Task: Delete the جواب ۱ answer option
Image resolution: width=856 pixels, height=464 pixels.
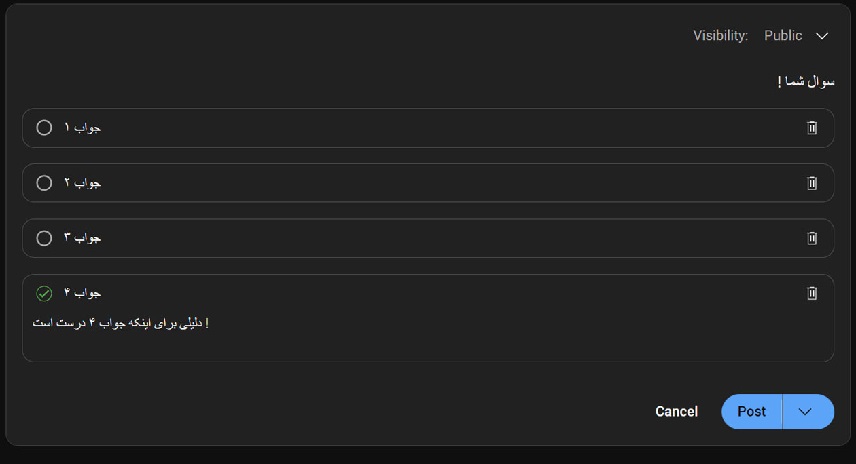Action: point(812,128)
